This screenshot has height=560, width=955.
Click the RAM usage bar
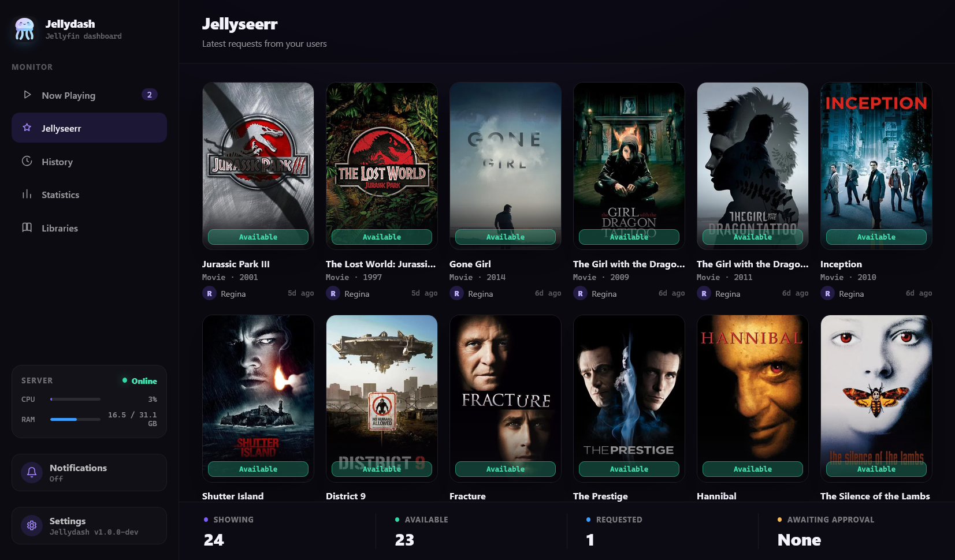pos(75,419)
